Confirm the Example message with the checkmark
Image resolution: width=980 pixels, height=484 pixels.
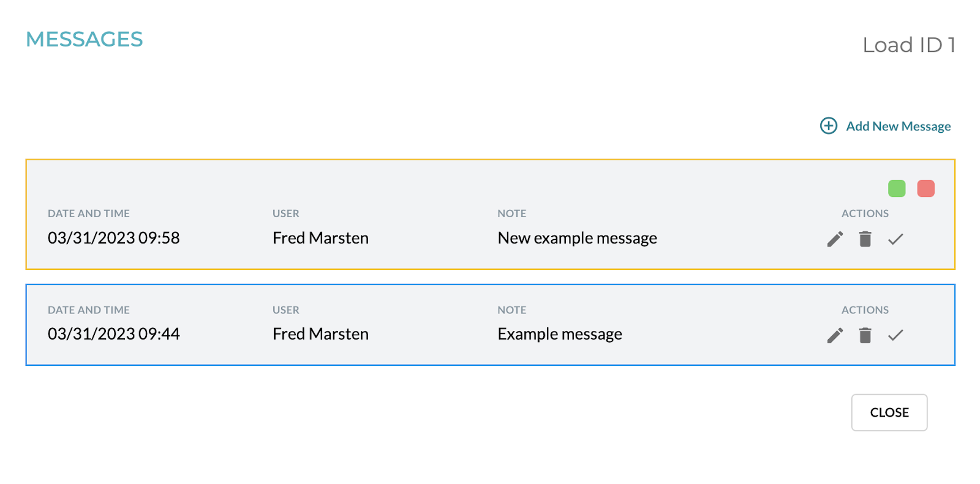(x=895, y=335)
